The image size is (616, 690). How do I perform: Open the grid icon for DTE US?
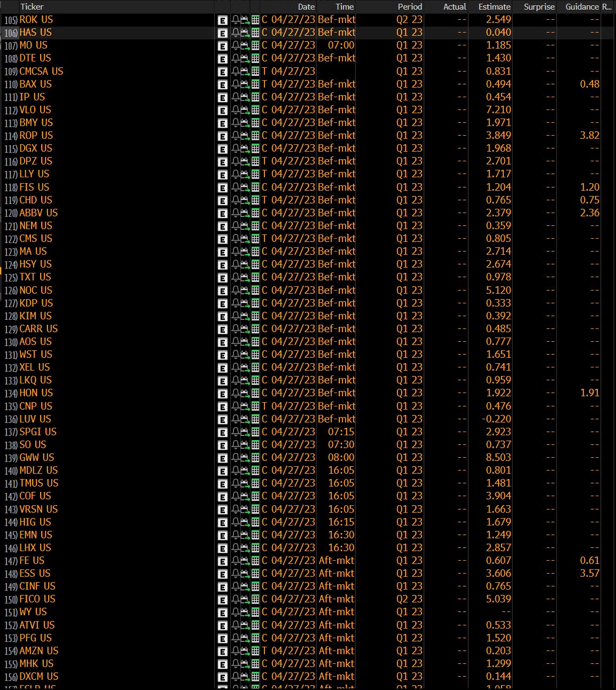(255, 59)
